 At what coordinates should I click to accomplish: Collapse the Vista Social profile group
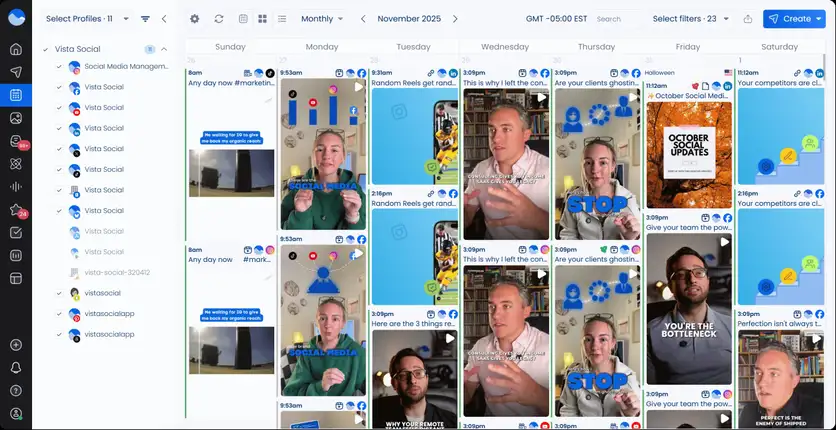(x=164, y=49)
